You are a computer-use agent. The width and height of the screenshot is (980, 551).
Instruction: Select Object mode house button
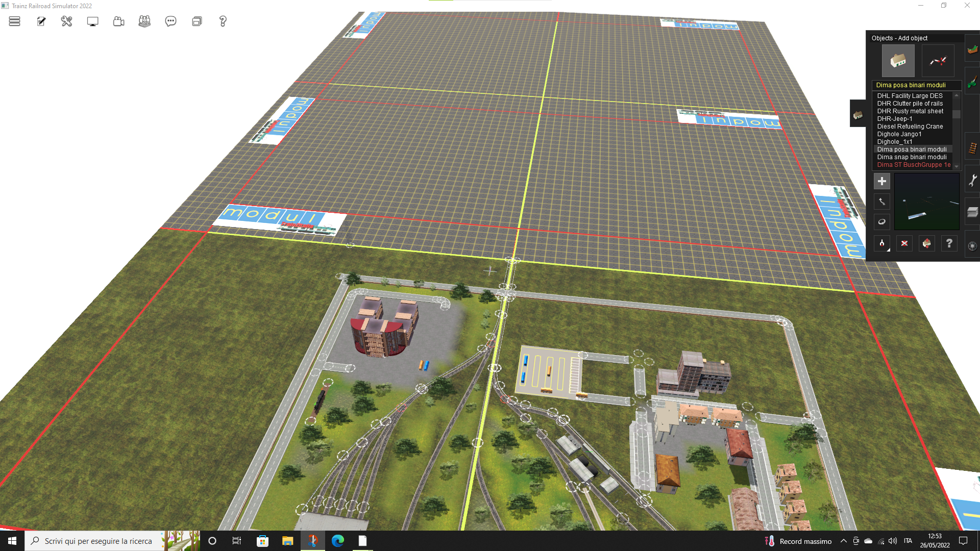[898, 61]
